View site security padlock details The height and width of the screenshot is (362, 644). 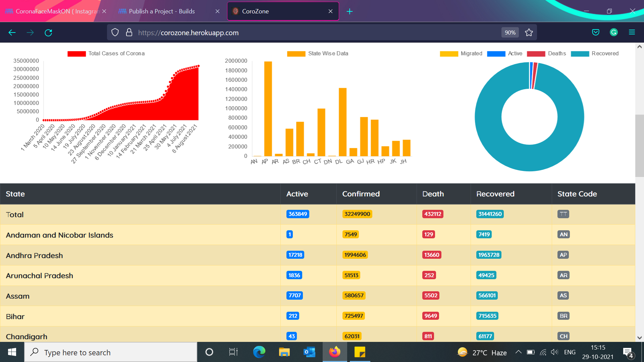click(x=129, y=33)
